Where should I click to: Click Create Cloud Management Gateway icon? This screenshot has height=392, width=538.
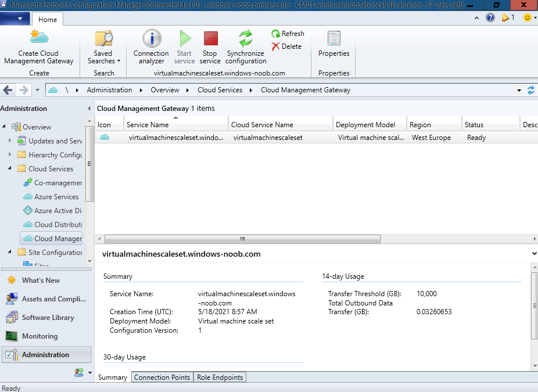click(x=39, y=37)
